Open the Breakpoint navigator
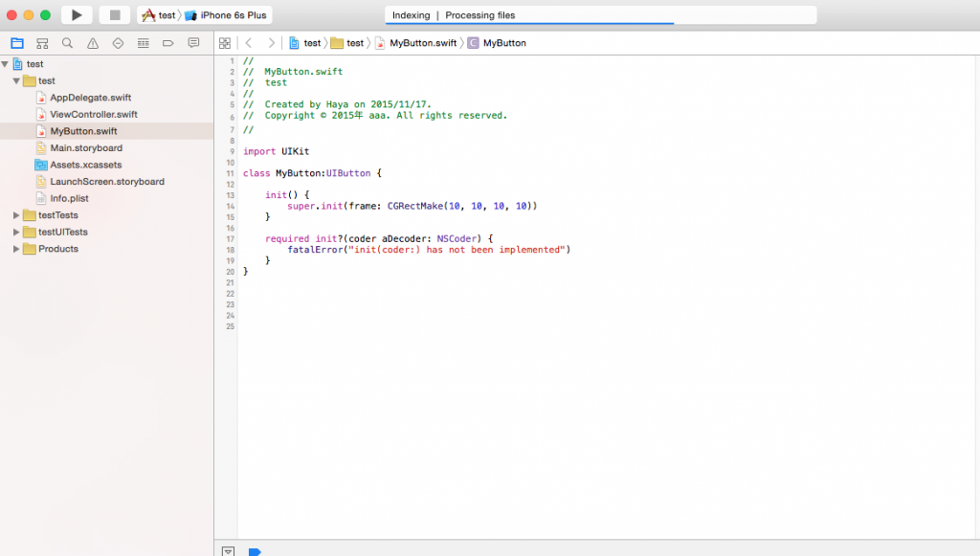This screenshot has width=980, height=556. 168,43
